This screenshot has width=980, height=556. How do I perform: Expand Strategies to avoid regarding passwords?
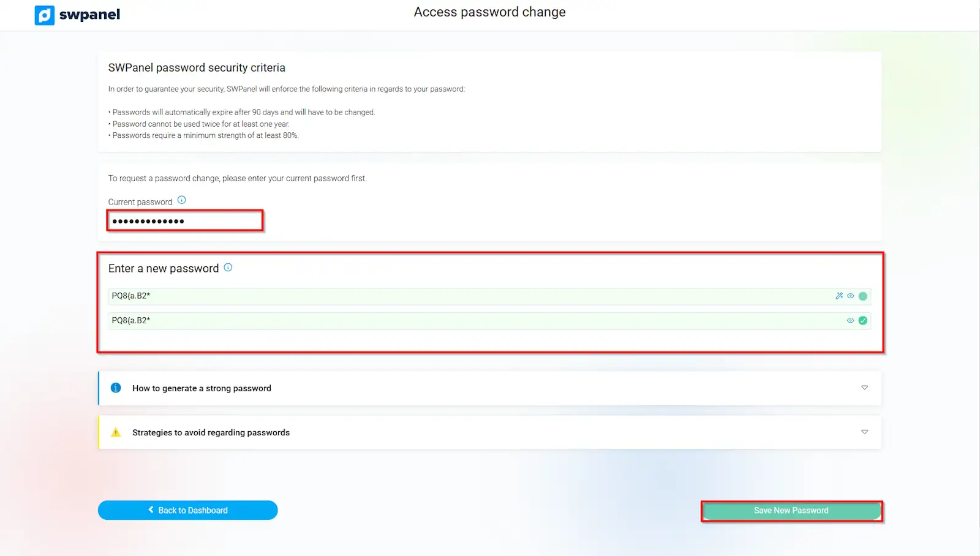click(x=211, y=432)
